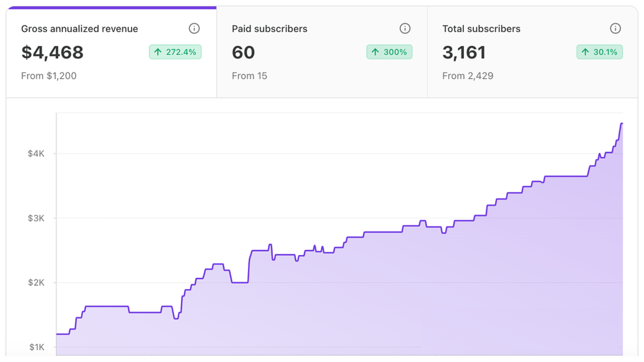This screenshot has width=644, height=362.
Task: Click the $4,468 revenue figure
Action: pos(52,52)
